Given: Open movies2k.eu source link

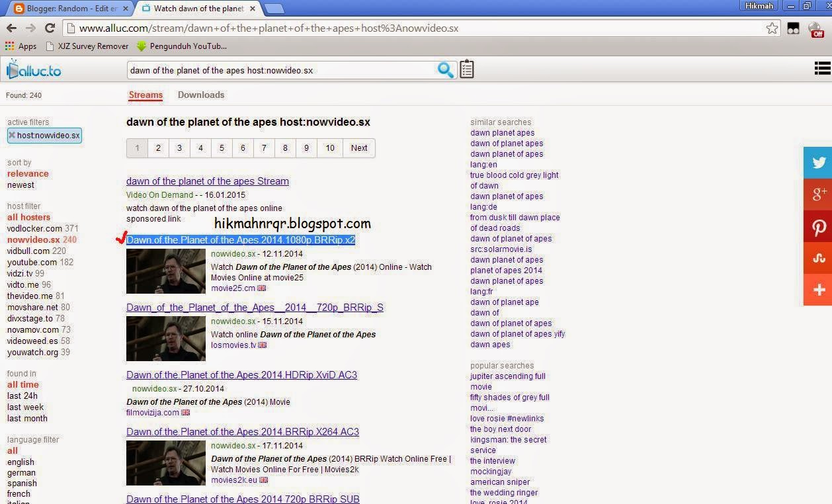Looking at the screenshot, I should pyautogui.click(x=234, y=480).
